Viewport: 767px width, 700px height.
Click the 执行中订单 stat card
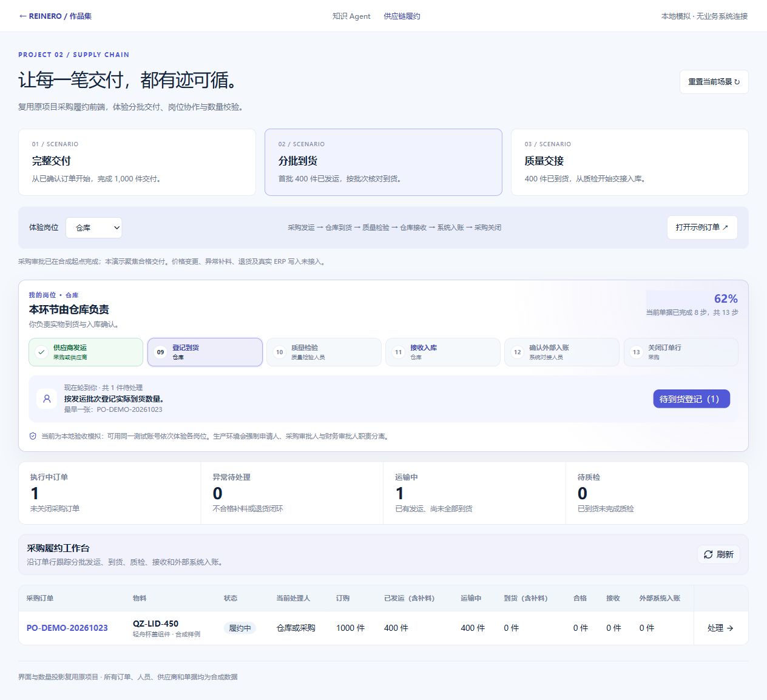(110, 493)
